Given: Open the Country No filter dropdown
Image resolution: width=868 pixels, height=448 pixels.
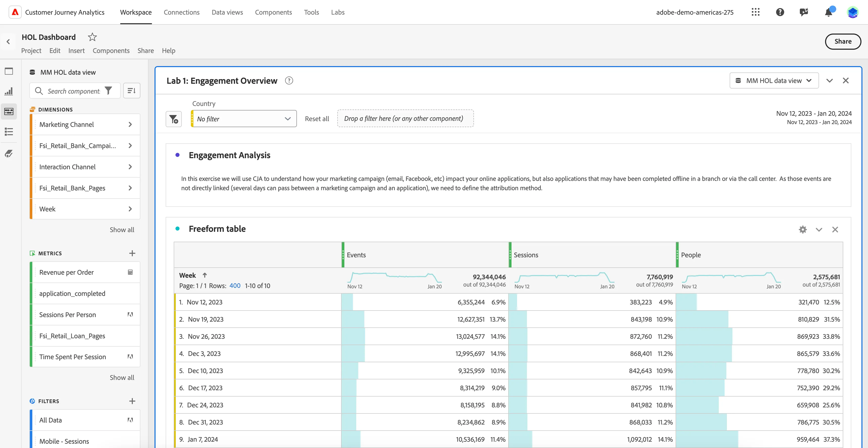Looking at the screenshot, I should [244, 119].
